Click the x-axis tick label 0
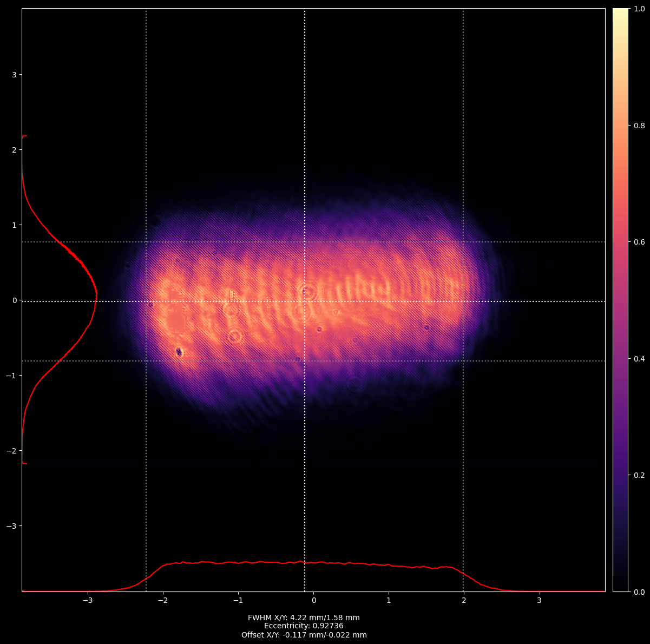This screenshot has width=650, height=644. tap(313, 600)
